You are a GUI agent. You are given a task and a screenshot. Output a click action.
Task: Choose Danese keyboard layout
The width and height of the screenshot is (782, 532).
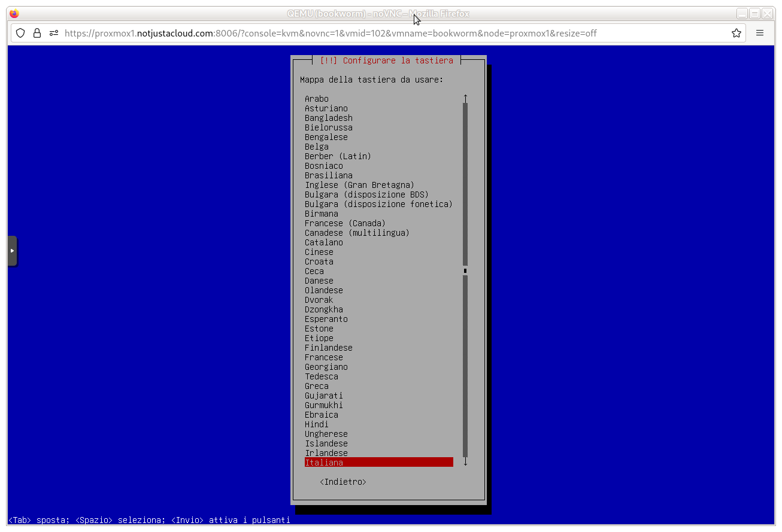tap(319, 281)
